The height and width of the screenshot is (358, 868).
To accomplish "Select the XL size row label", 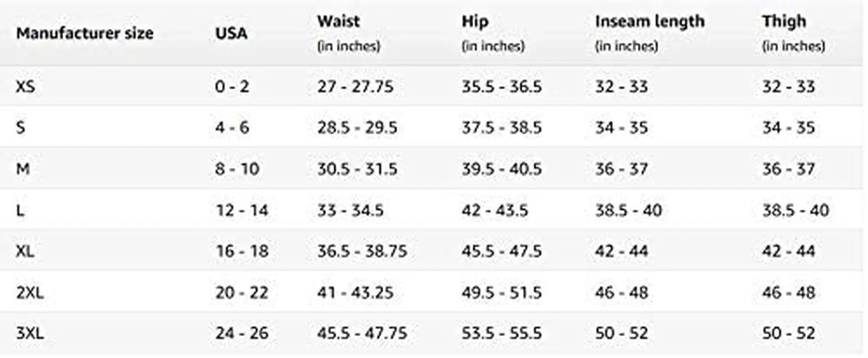I will pos(25,251).
